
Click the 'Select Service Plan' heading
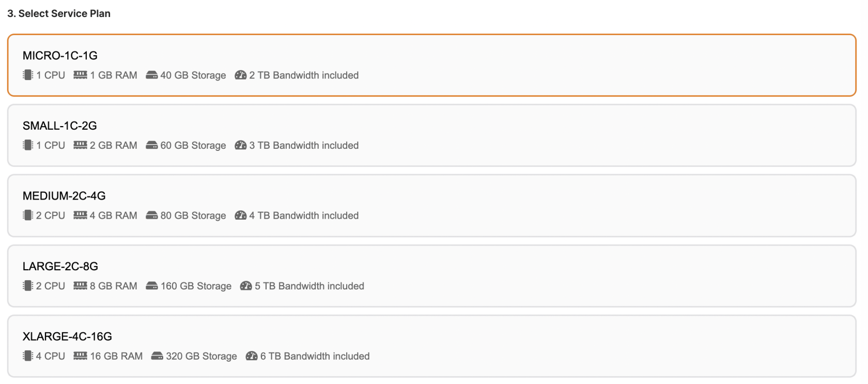(58, 13)
